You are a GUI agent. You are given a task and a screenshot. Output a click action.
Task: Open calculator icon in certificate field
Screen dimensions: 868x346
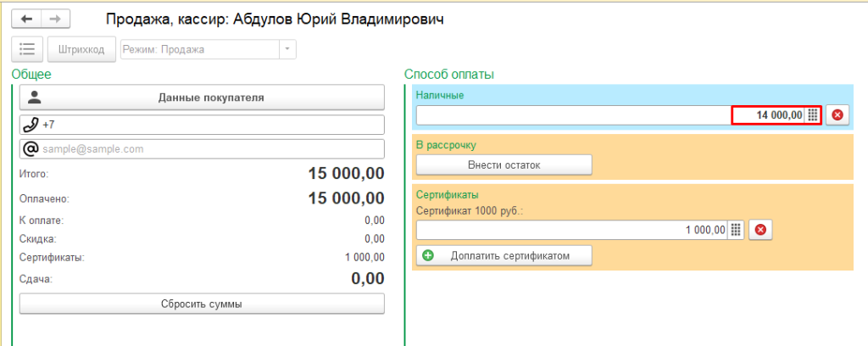tap(735, 230)
